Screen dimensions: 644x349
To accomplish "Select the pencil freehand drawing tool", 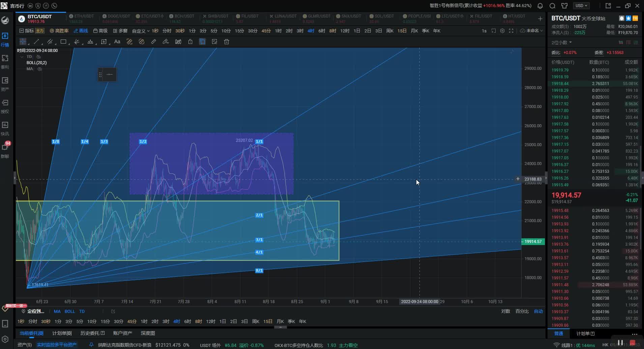I will 165,42.
